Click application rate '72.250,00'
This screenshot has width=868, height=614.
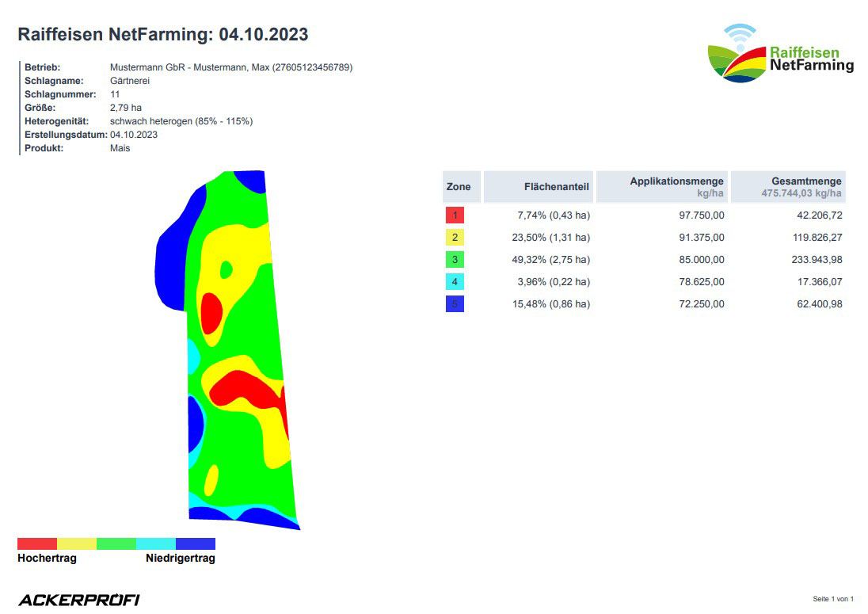click(x=702, y=304)
